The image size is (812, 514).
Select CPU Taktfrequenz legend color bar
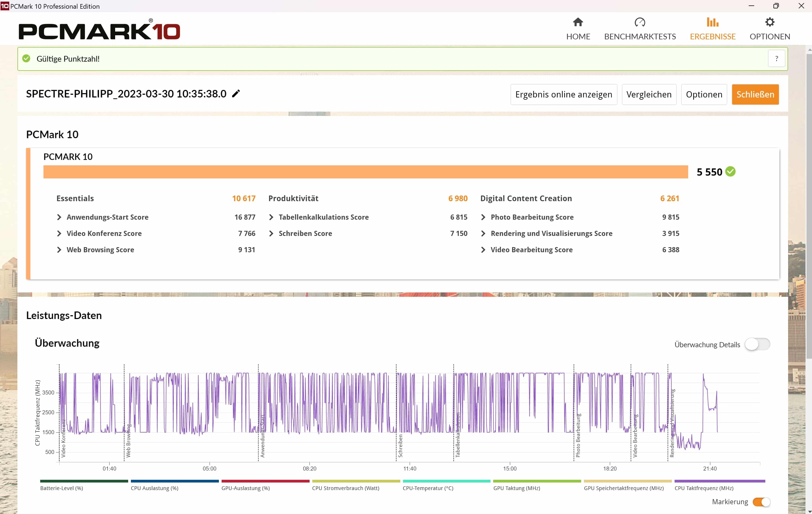pos(719,481)
